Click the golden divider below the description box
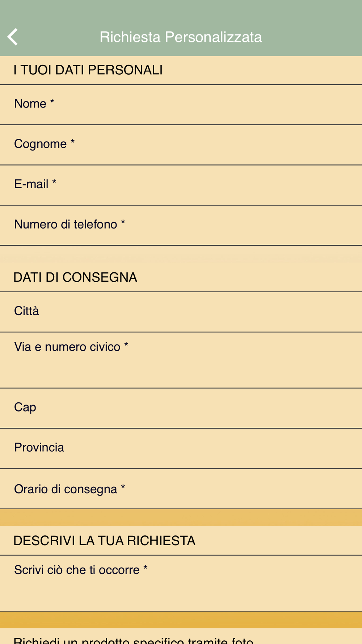The image size is (362, 644). (x=181, y=620)
